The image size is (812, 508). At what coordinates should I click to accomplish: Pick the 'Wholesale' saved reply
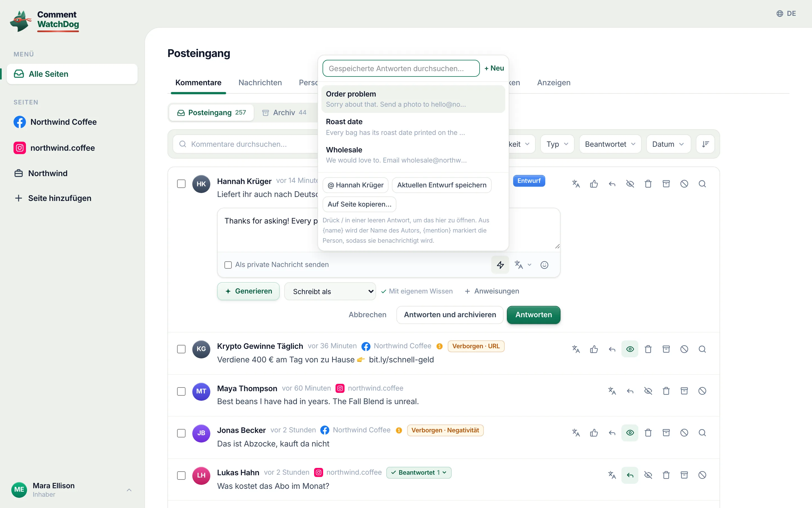coord(413,155)
